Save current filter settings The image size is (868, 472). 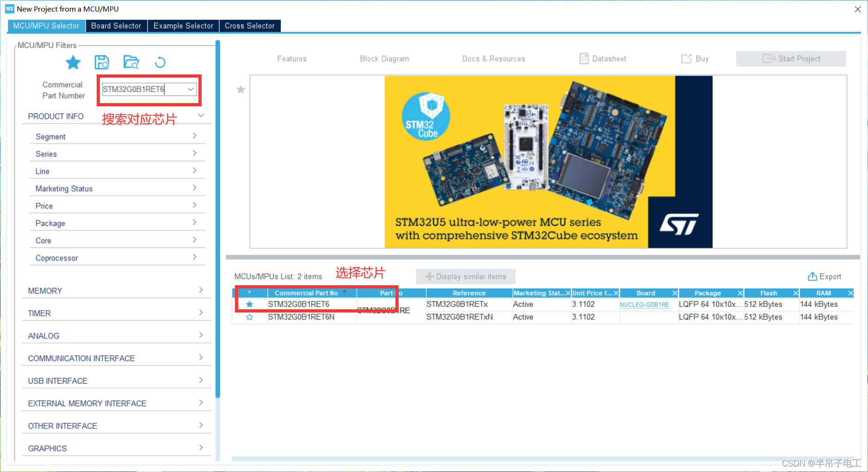[x=102, y=61]
